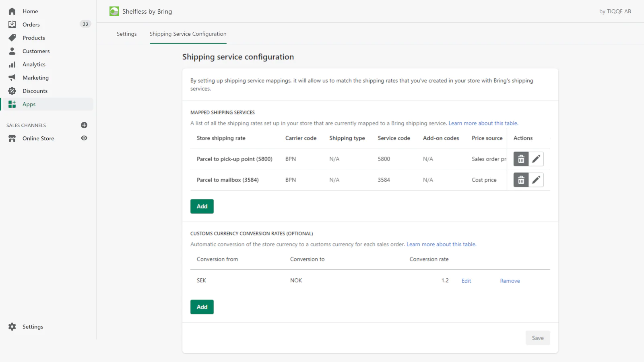Add a new currency conversion rate

(x=202, y=307)
